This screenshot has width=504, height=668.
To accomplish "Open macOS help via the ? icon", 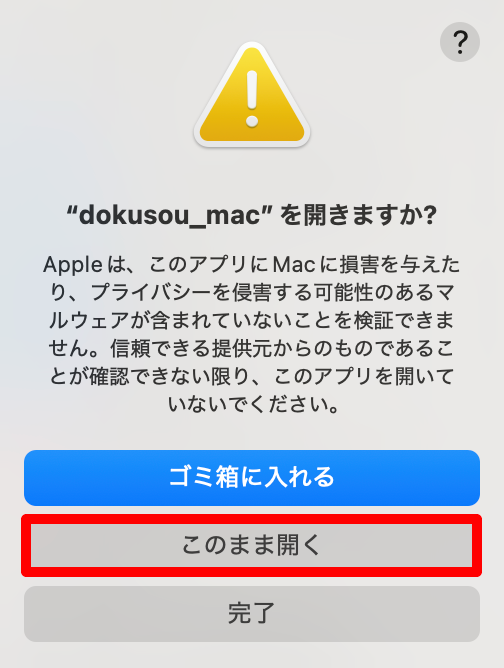I will pyautogui.click(x=460, y=42).
